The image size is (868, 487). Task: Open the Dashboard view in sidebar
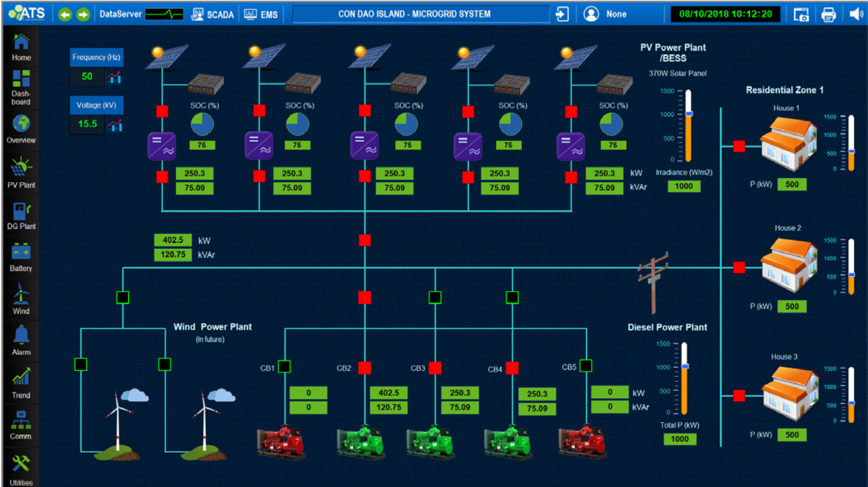(21, 87)
